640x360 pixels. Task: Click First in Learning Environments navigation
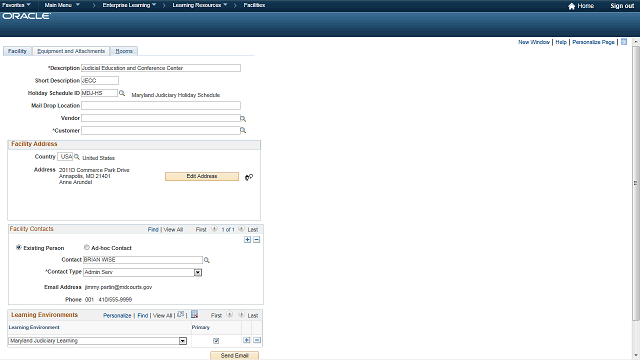coord(216,316)
